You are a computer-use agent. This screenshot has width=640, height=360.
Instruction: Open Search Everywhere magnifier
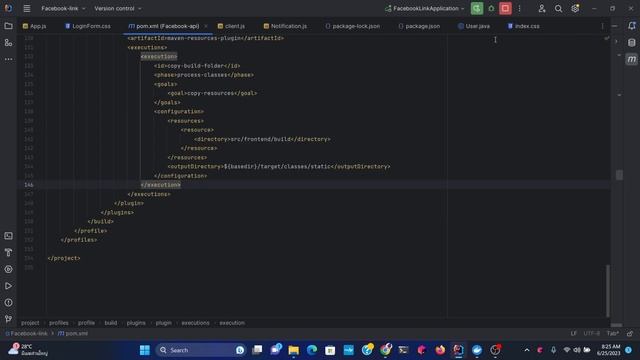click(558, 9)
